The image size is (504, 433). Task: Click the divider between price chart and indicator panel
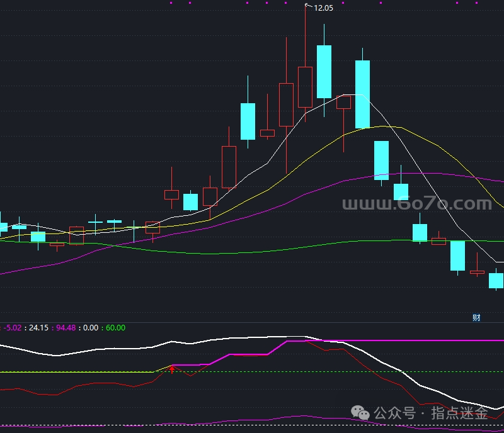[252, 322]
